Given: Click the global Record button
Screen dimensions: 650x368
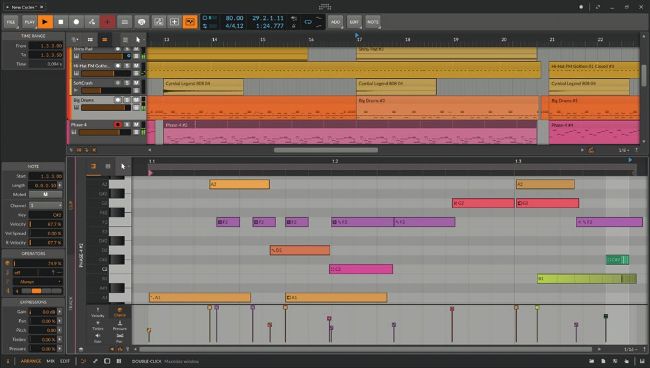Looking at the screenshot, I should (x=76, y=22).
